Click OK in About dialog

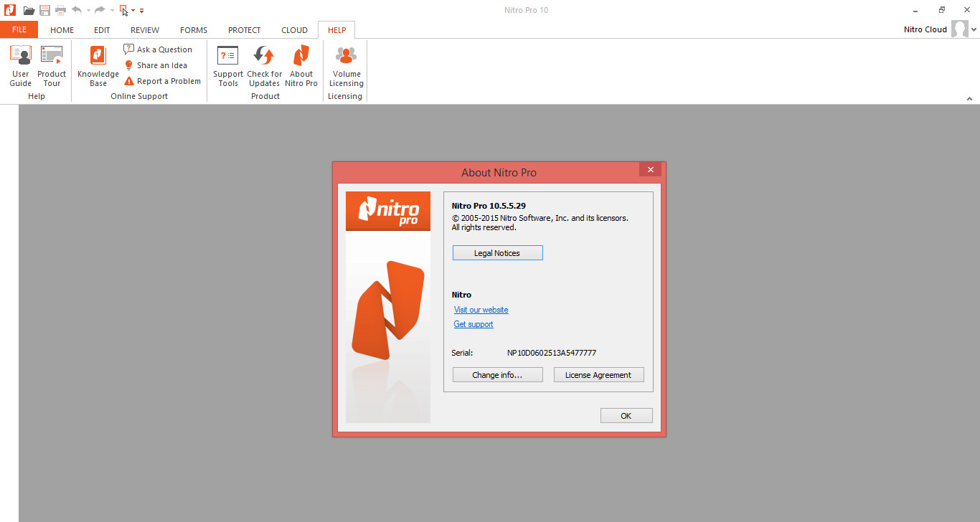point(626,416)
